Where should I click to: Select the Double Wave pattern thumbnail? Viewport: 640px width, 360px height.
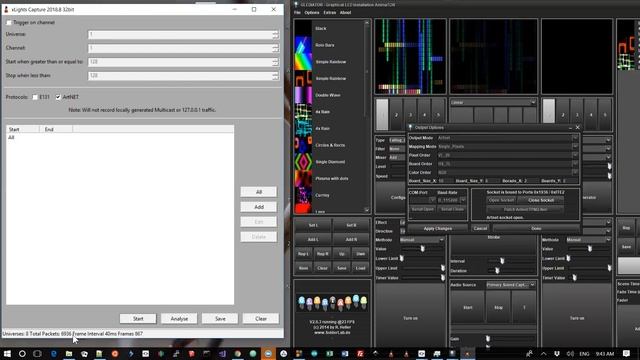click(303, 95)
